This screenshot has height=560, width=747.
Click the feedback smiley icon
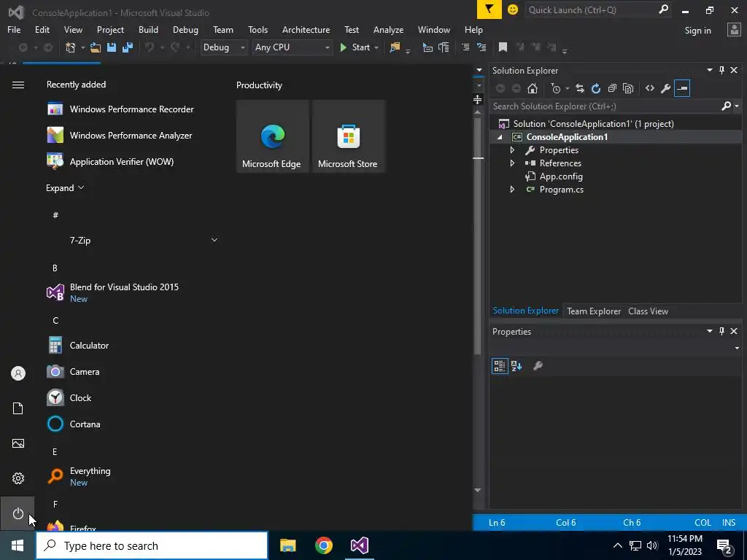coord(513,9)
